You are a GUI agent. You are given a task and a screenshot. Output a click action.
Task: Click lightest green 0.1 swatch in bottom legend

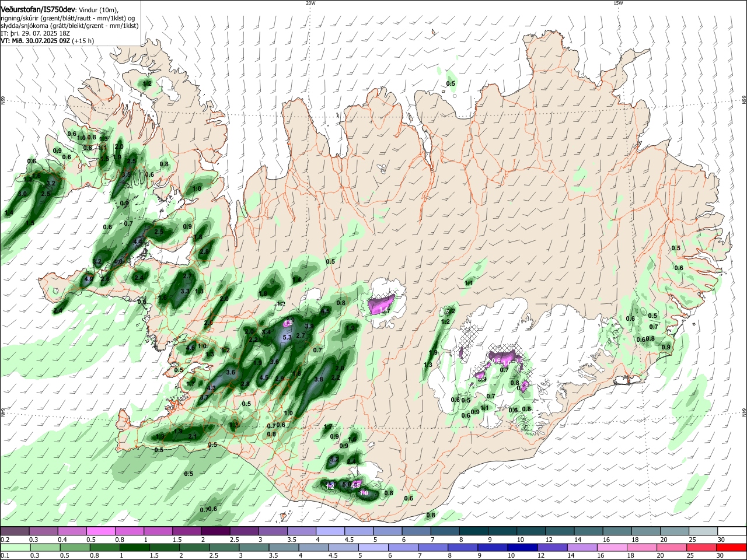tap(15, 547)
